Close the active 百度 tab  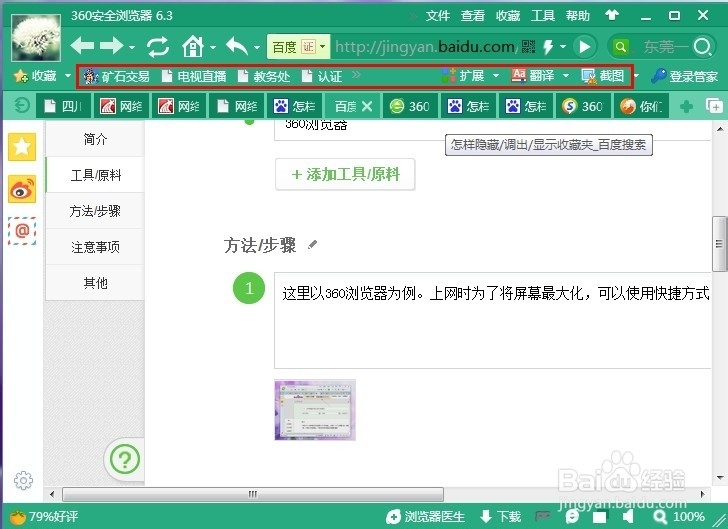(367, 106)
